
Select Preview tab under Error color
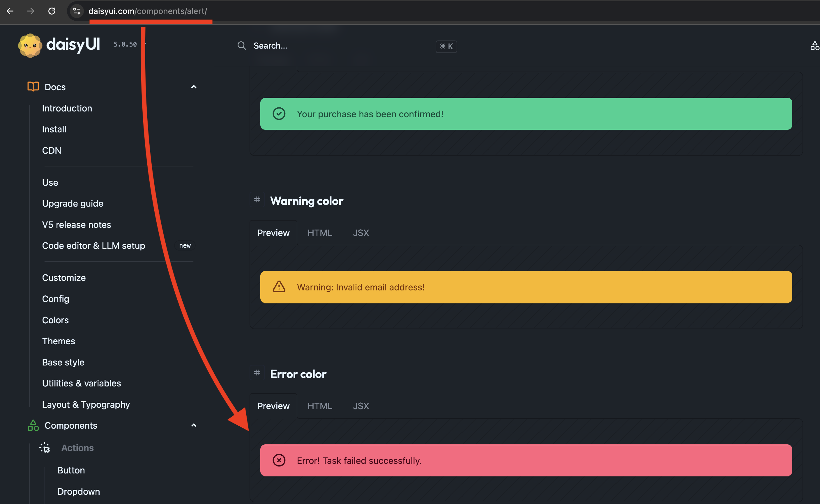pyautogui.click(x=273, y=406)
